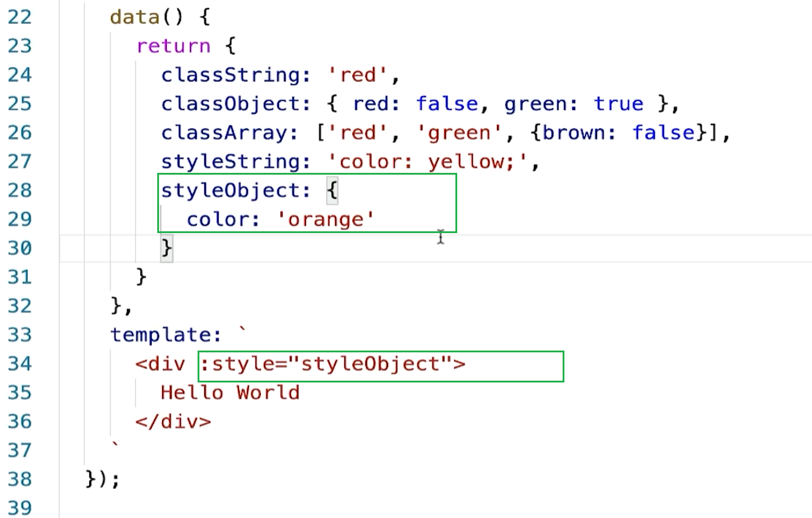The image size is (812, 518).
Task: Click line number 35 in the gutter
Action: 19,393
